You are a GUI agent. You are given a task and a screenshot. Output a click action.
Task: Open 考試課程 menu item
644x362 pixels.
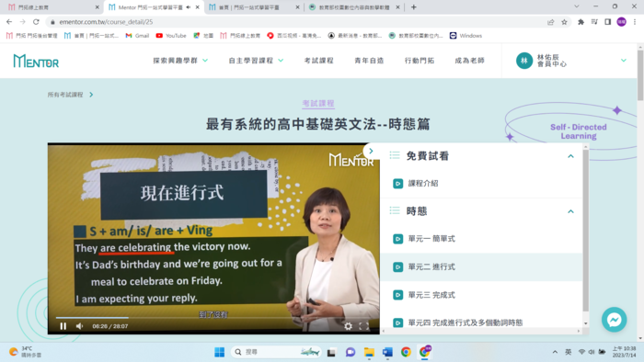coord(318,61)
